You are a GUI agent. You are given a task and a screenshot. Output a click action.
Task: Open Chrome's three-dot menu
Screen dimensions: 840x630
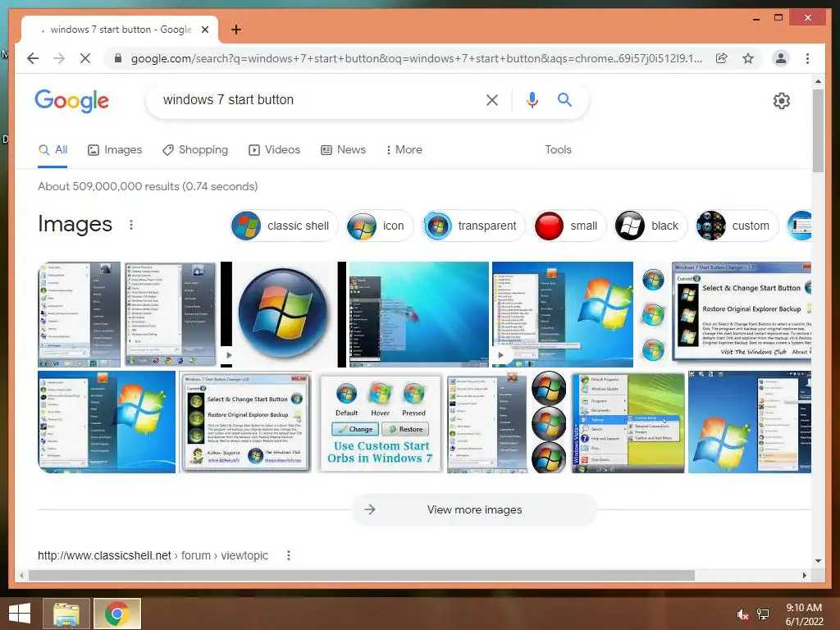point(807,58)
